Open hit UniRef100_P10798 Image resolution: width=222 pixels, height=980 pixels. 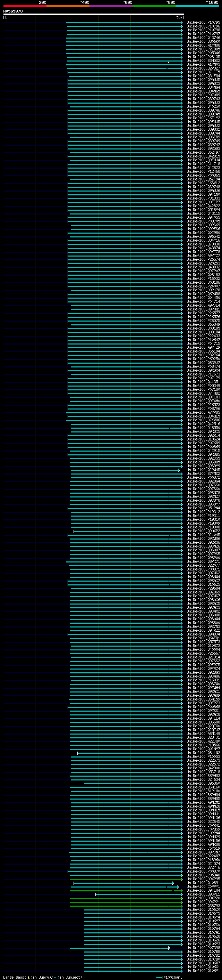click(x=203, y=30)
